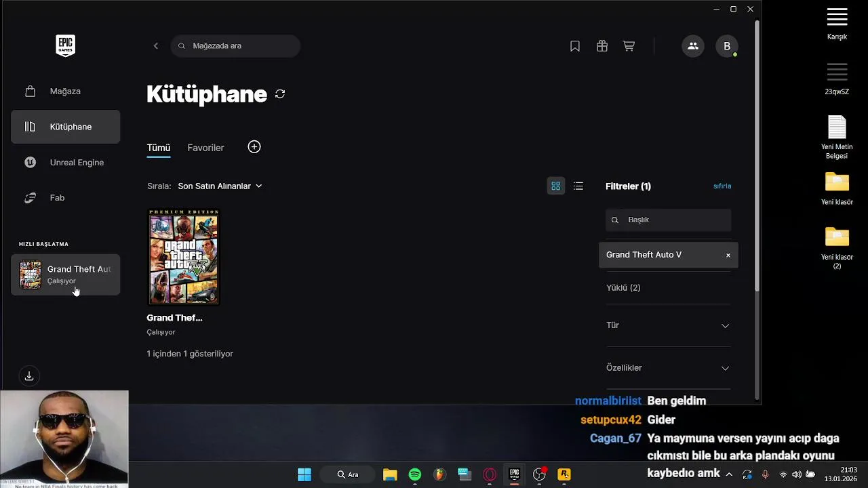The height and width of the screenshot is (488, 868).
Task: Expand the Özellikler filter section
Action: point(668,368)
